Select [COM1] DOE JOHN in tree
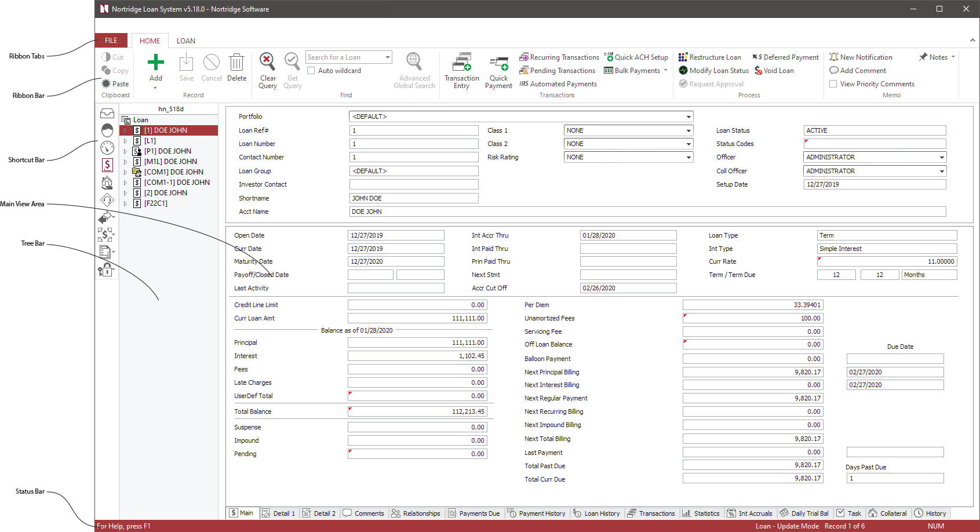 click(174, 172)
